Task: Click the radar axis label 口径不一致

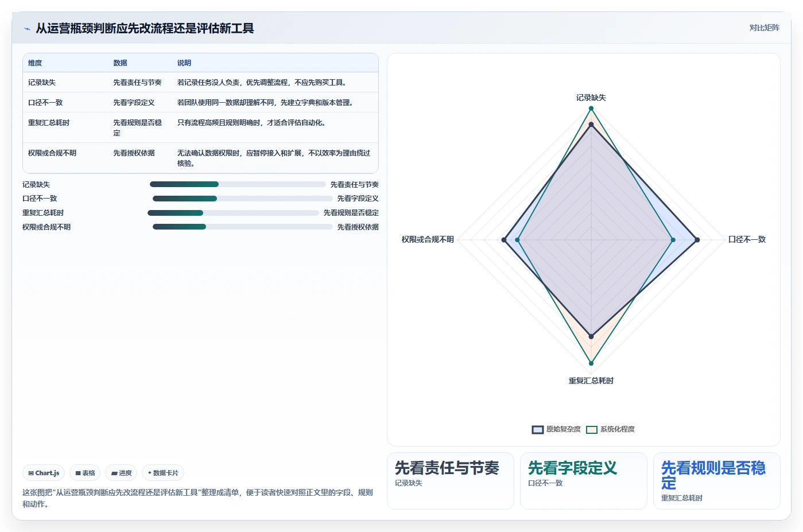Action: (x=747, y=239)
